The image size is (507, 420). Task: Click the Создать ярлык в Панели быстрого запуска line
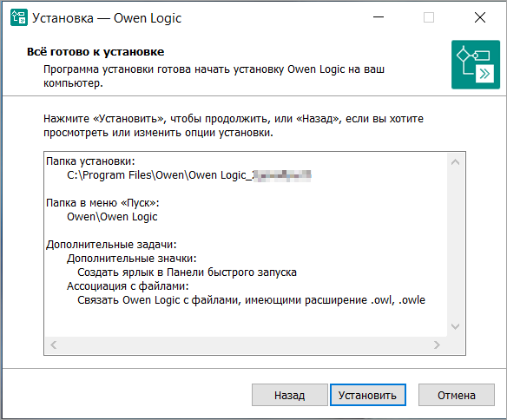[x=187, y=272]
